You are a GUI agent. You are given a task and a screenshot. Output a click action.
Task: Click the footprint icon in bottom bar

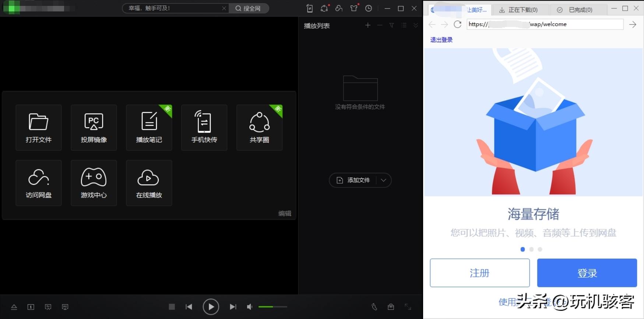[x=374, y=307]
